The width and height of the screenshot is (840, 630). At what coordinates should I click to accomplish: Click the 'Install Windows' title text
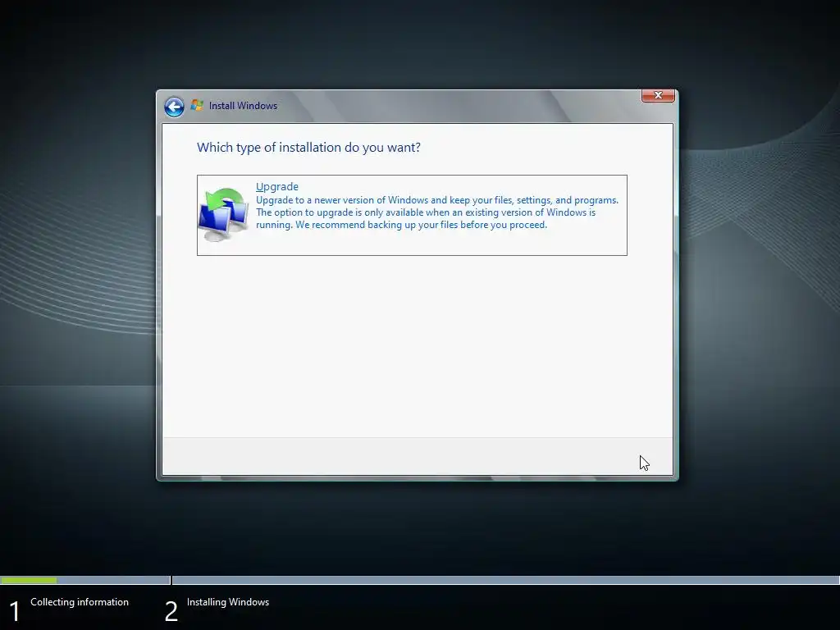pos(243,106)
